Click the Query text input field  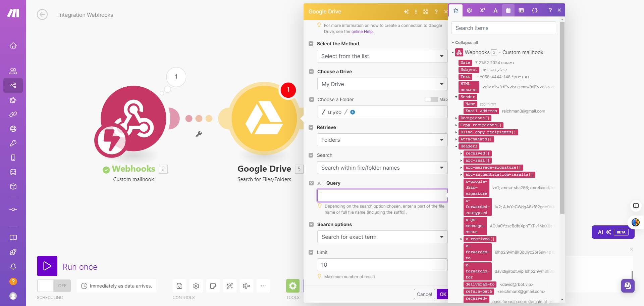tap(382, 195)
